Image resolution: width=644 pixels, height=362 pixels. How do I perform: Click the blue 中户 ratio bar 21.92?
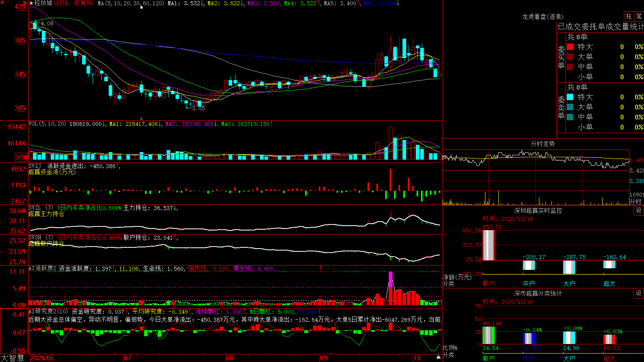pyautogui.click(x=528, y=339)
